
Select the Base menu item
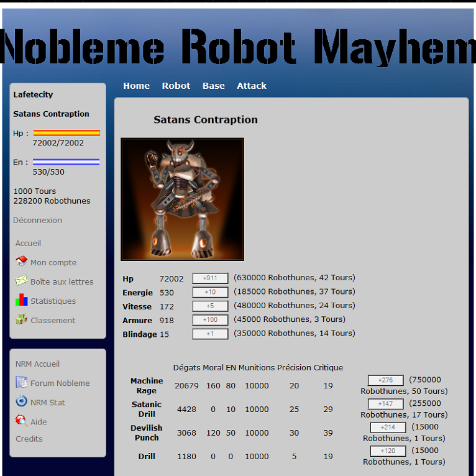(x=213, y=86)
